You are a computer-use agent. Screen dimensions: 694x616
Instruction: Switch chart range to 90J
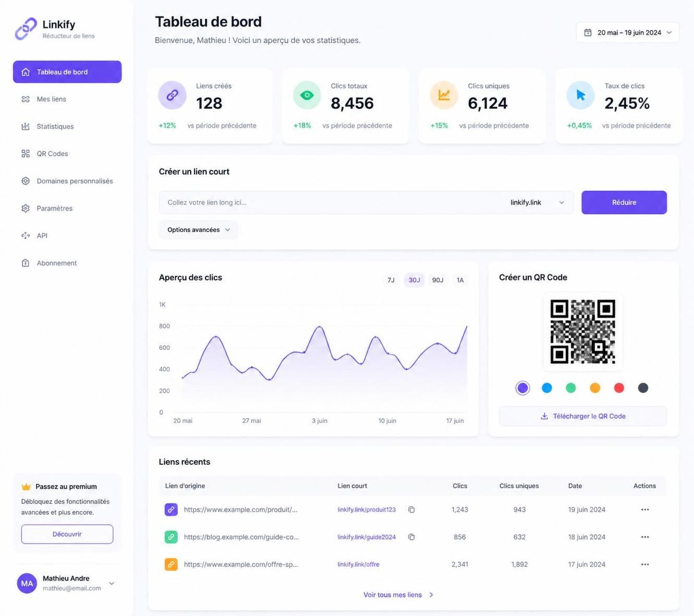tap(438, 280)
